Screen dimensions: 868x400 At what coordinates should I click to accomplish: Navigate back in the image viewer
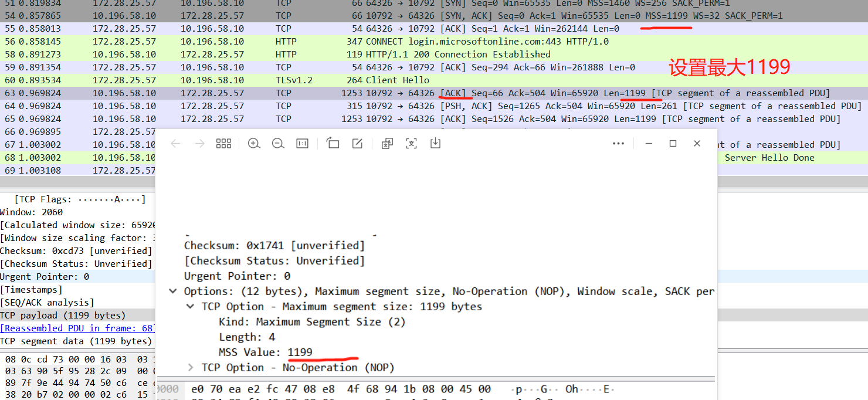tap(175, 143)
